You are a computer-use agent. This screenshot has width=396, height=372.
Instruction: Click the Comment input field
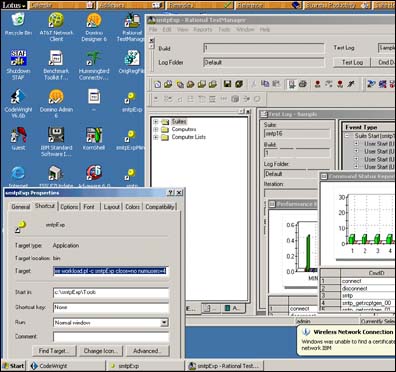(110, 337)
